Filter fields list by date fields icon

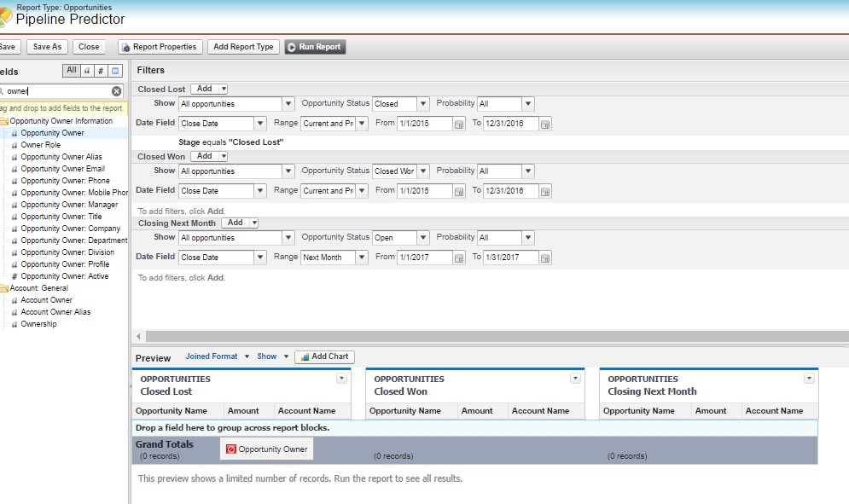tap(113, 71)
